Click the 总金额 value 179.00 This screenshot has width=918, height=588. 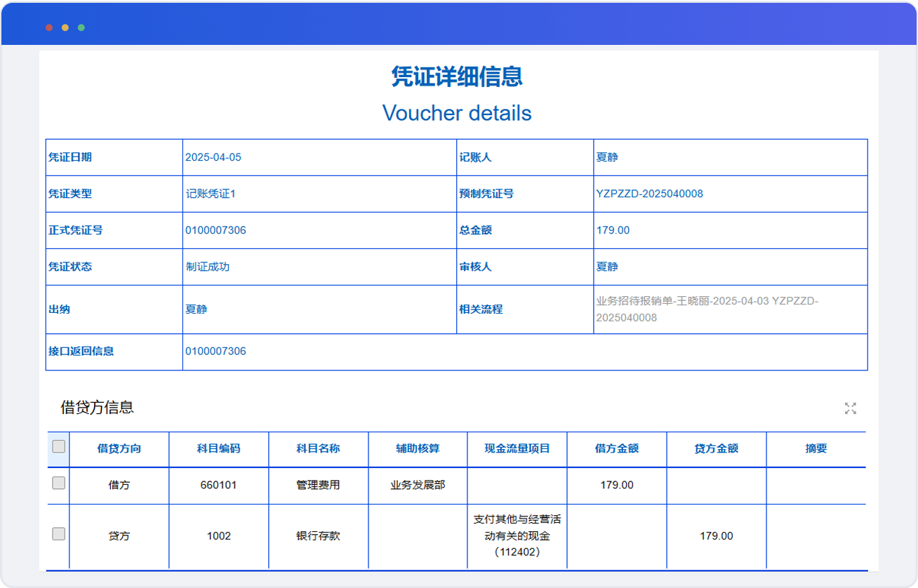613,230
